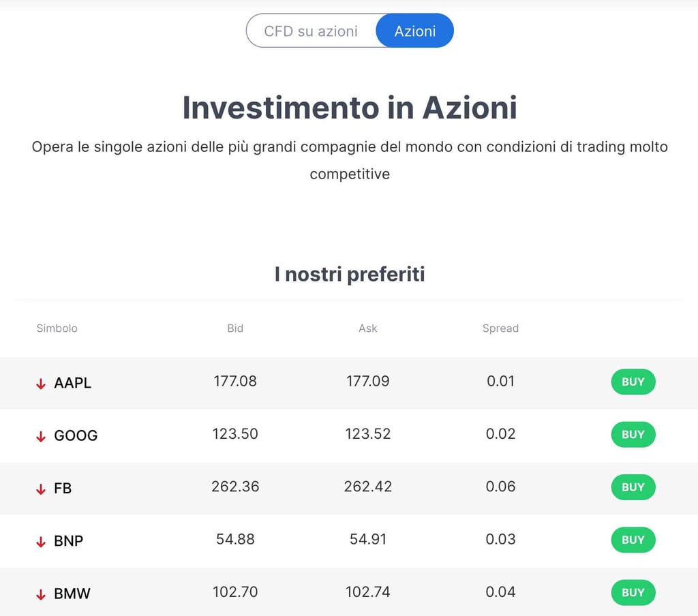Click the Spread column header

coord(500,328)
